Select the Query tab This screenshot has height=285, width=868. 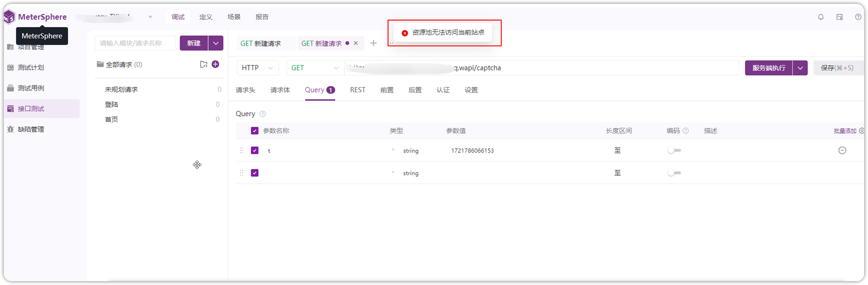pos(320,90)
